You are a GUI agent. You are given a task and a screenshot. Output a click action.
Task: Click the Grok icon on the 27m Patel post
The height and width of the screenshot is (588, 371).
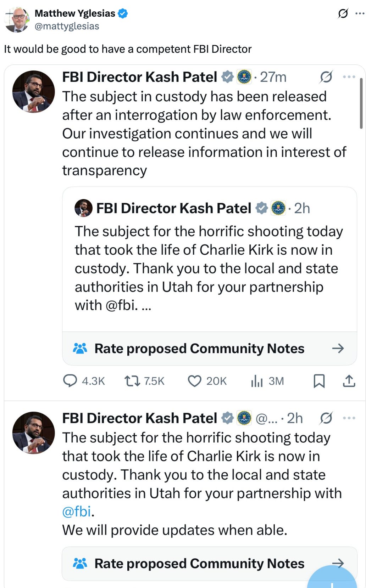[326, 77]
